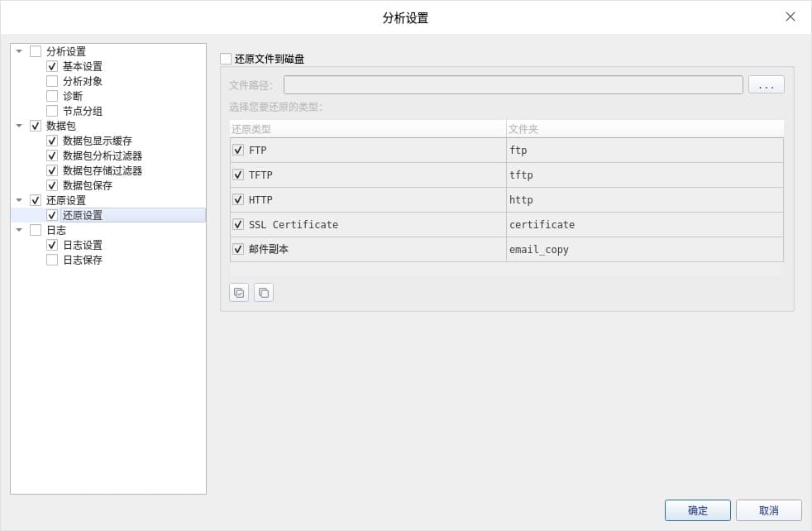Click the select-all restore types icon
The width and height of the screenshot is (812, 531).
pos(239,293)
